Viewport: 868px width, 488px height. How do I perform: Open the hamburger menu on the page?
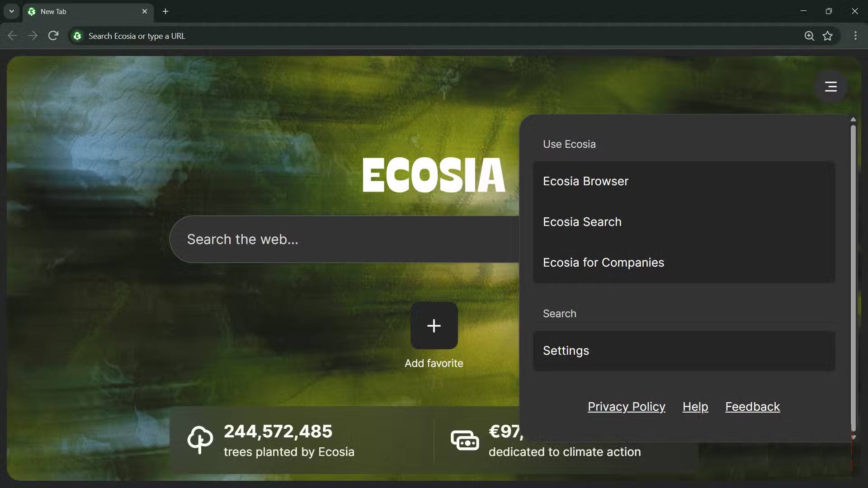[830, 86]
